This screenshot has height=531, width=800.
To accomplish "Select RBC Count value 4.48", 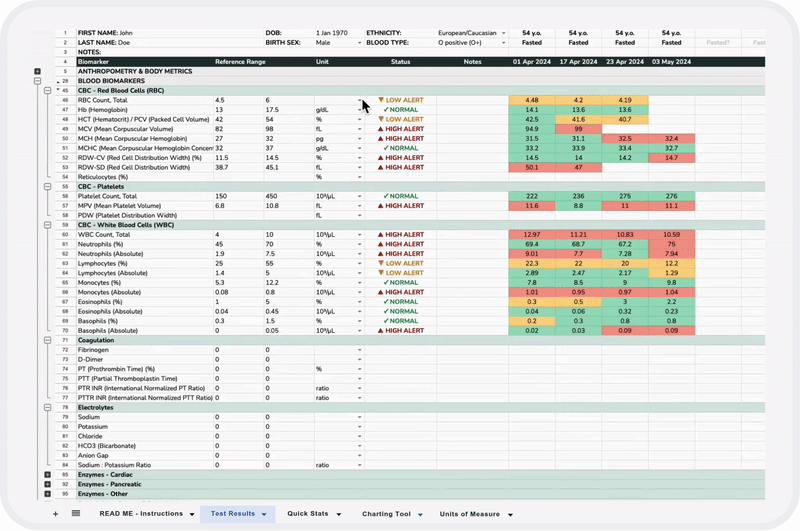I will pos(532,100).
